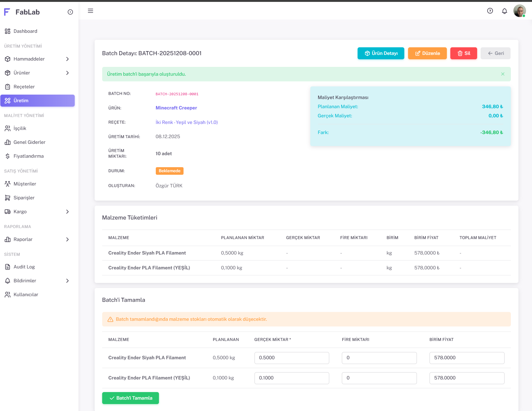
Task: Focus Gerçek Miktar field for Siyah PLA
Action: pos(292,358)
